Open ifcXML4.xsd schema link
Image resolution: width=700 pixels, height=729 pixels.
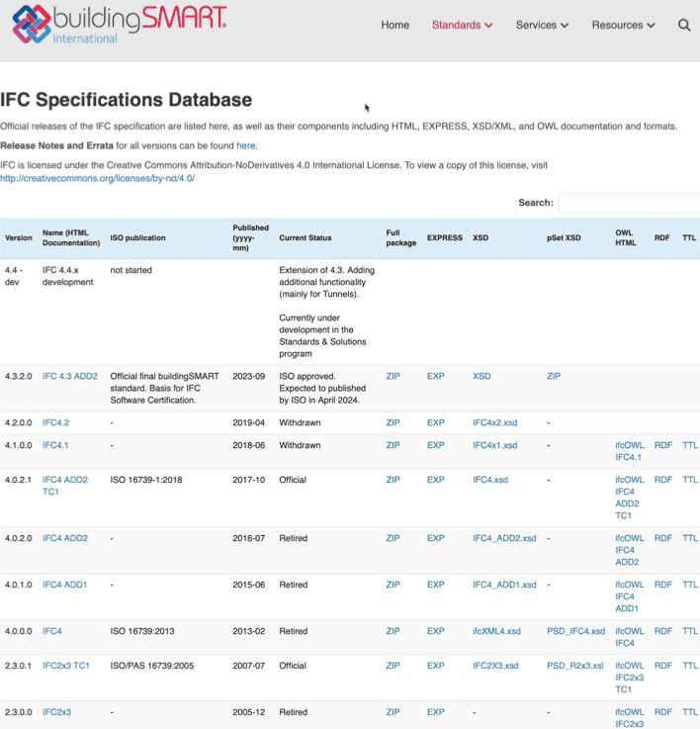pos(496,631)
